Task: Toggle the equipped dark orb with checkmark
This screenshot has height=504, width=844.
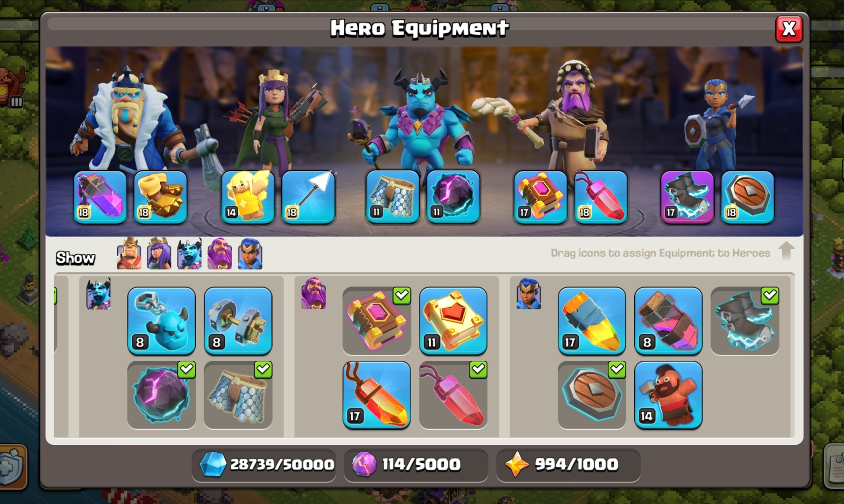Action: pyautogui.click(x=162, y=395)
